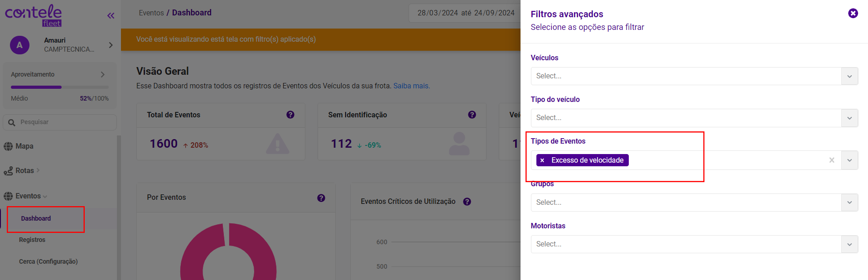
Task: Expand the Rotas menu item
Action: [x=25, y=171]
